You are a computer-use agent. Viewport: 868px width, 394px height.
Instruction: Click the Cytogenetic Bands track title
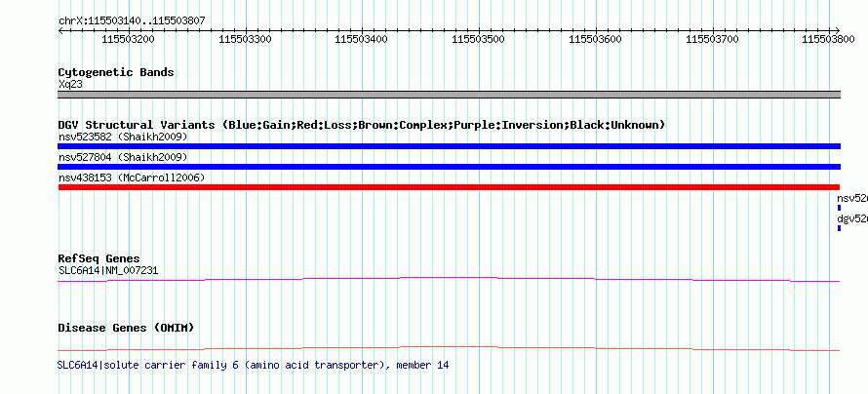(x=116, y=72)
